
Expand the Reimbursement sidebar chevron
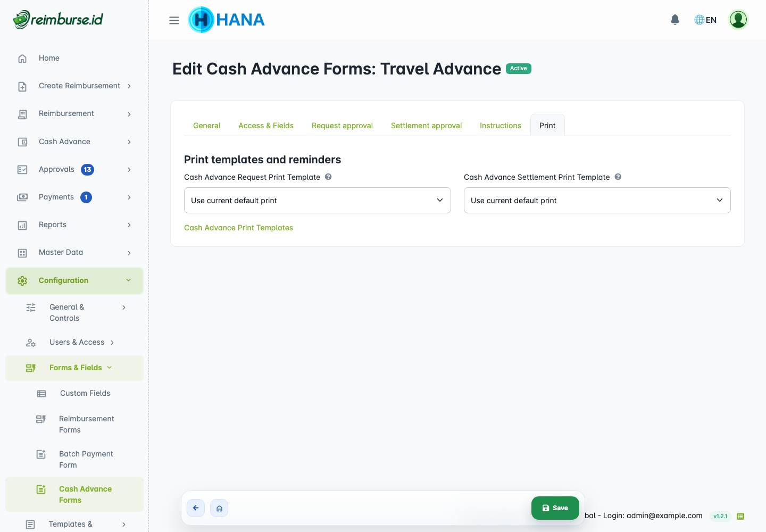click(129, 114)
